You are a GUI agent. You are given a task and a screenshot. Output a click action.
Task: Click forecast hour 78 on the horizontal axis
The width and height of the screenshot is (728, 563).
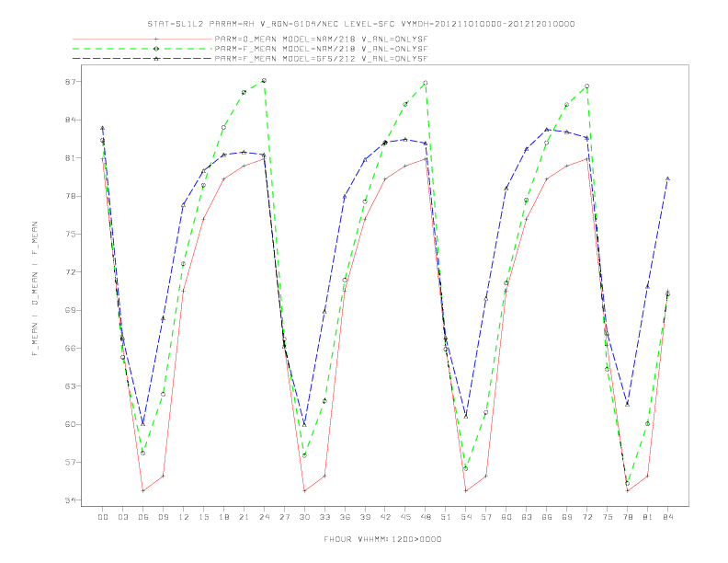[628, 517]
